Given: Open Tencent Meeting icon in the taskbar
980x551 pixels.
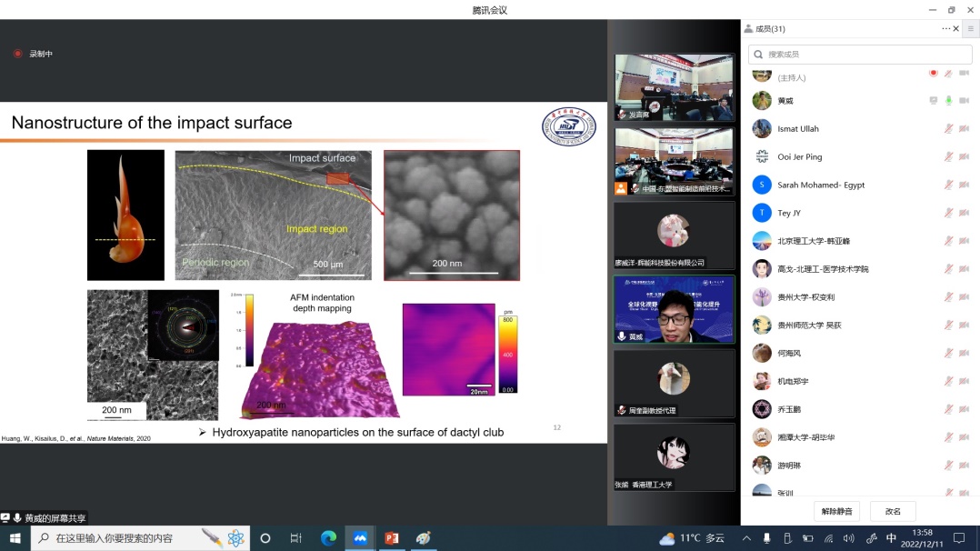Looking at the screenshot, I should [360, 538].
